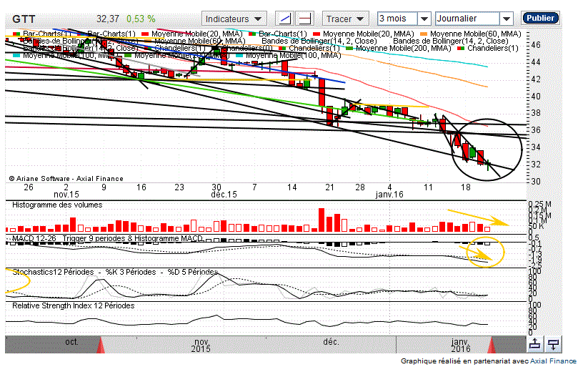This screenshot has height=372, width=588.
Task: Click the MACD 12-26 Trigger panel title
Action: [x=107, y=238]
